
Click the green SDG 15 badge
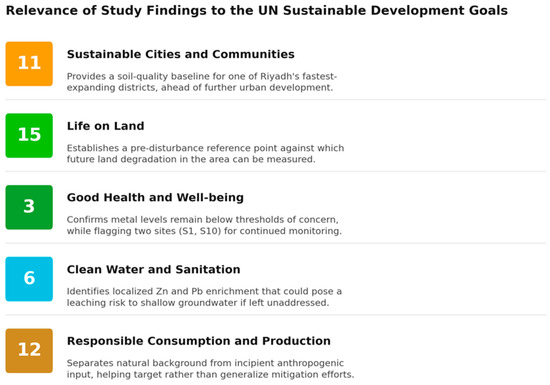[29, 135]
